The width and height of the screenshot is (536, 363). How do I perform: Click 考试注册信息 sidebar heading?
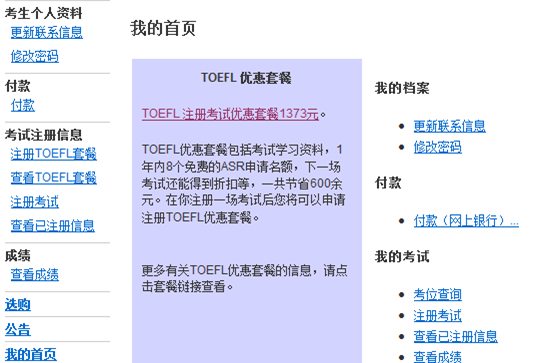point(43,135)
